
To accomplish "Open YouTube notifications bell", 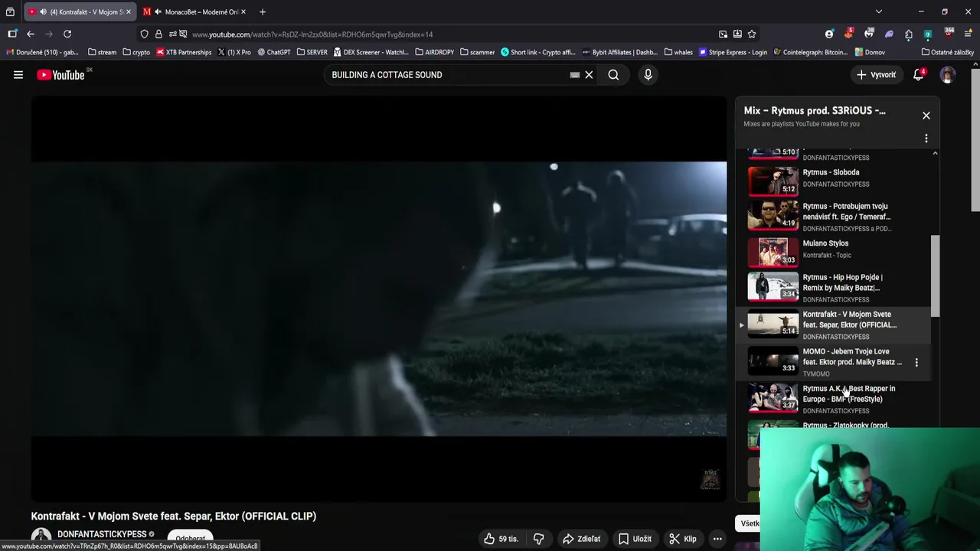I will 919,75.
